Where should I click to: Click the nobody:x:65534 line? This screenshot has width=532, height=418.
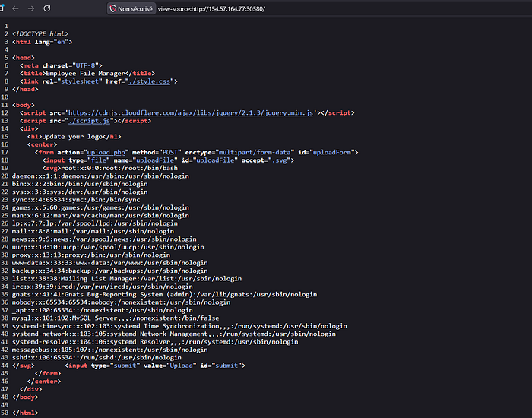[x=121, y=302]
